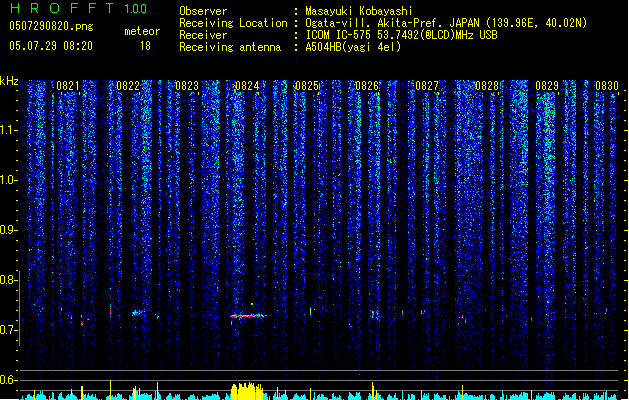The image size is (629, 400).
Task: Click the "Receiver" field label
Action: coord(203,35)
